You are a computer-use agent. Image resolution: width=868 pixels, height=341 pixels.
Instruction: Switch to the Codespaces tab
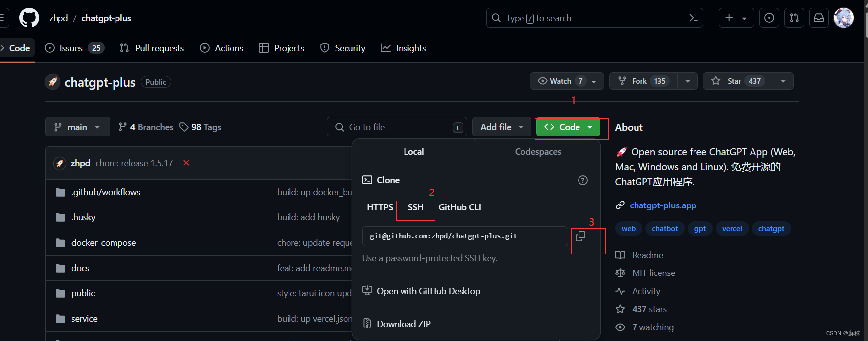point(538,152)
